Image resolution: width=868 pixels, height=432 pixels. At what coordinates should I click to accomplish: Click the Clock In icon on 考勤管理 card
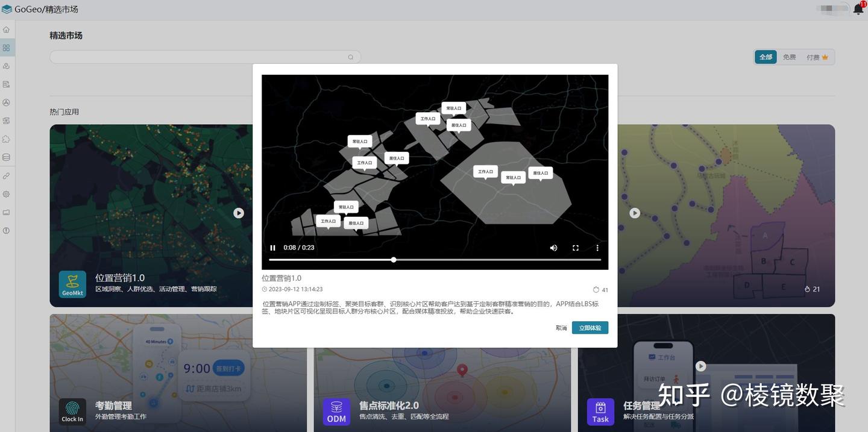pos(72,412)
